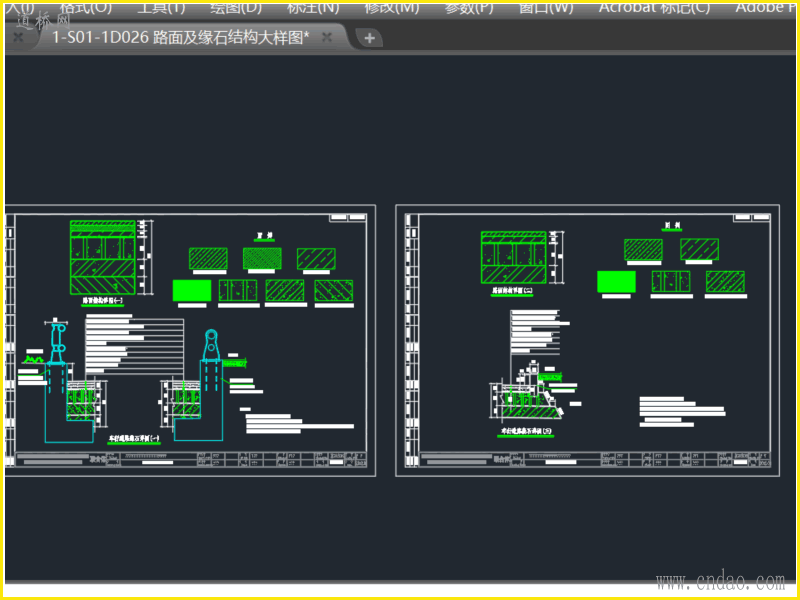The width and height of the screenshot is (800, 600).
Task: Select the cyan guardrail post at left sheet edge
Action: [x=57, y=343]
